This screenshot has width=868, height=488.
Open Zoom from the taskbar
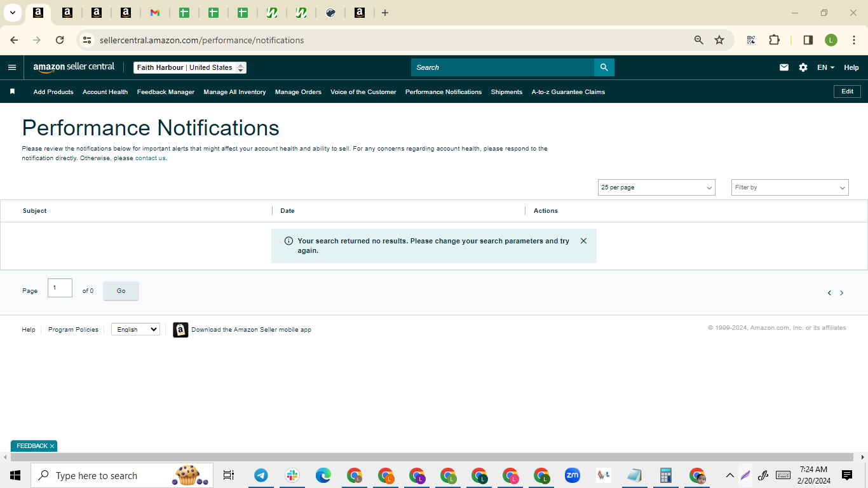[573, 475]
